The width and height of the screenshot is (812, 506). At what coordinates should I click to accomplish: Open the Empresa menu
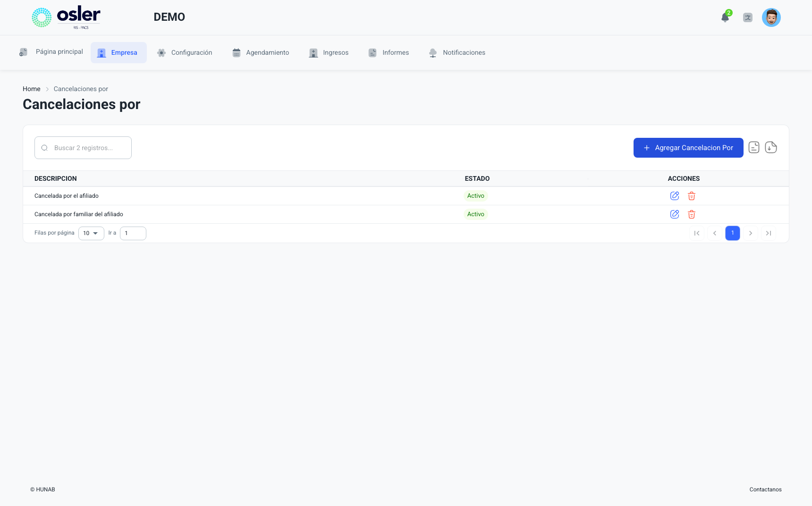[118, 52]
